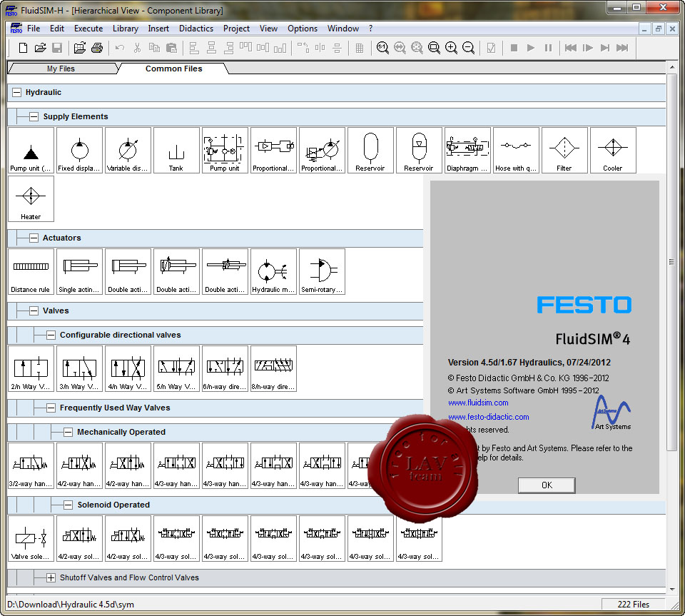Open the Window menu
The image size is (685, 616).
[x=343, y=29]
